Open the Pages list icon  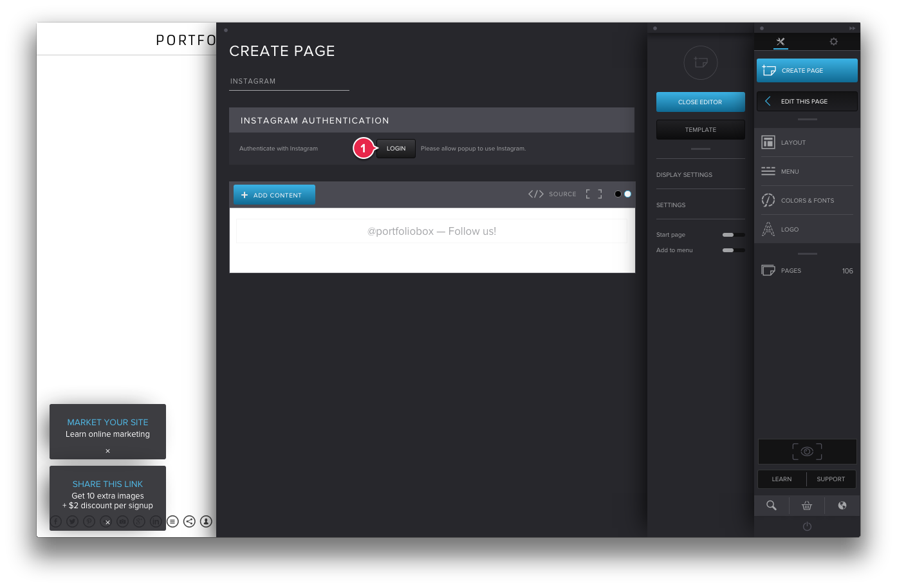click(x=768, y=270)
